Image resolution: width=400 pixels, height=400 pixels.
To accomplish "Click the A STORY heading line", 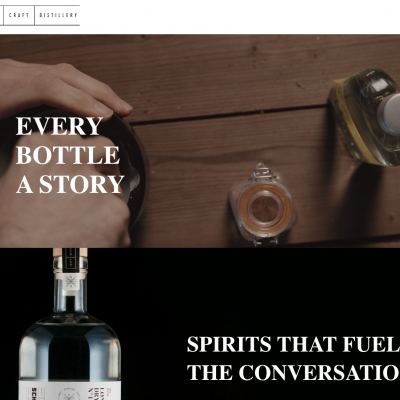I will 70,184.
